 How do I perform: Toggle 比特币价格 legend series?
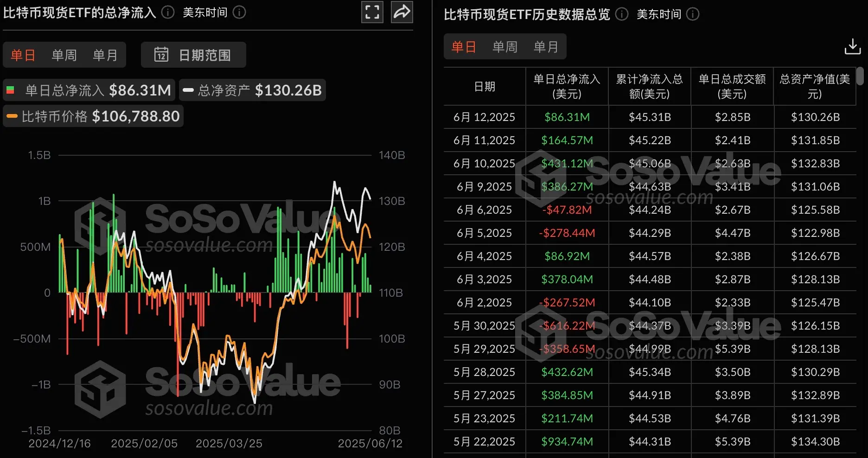click(x=93, y=116)
